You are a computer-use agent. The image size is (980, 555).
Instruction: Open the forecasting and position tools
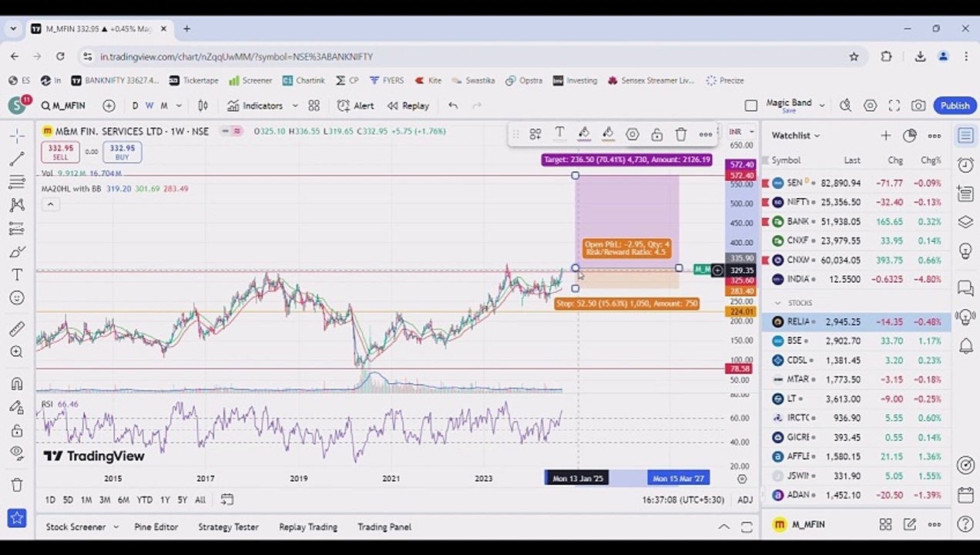(x=16, y=228)
